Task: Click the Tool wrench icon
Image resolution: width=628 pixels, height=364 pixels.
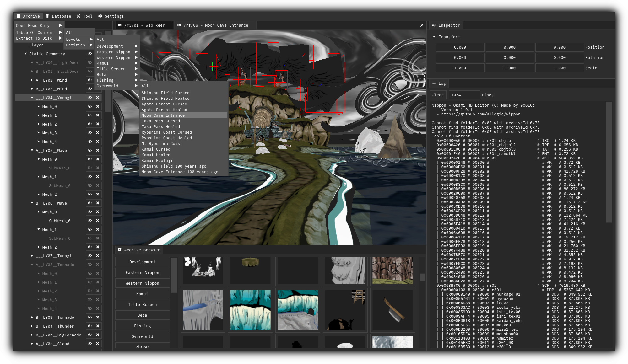Action: pos(78,16)
